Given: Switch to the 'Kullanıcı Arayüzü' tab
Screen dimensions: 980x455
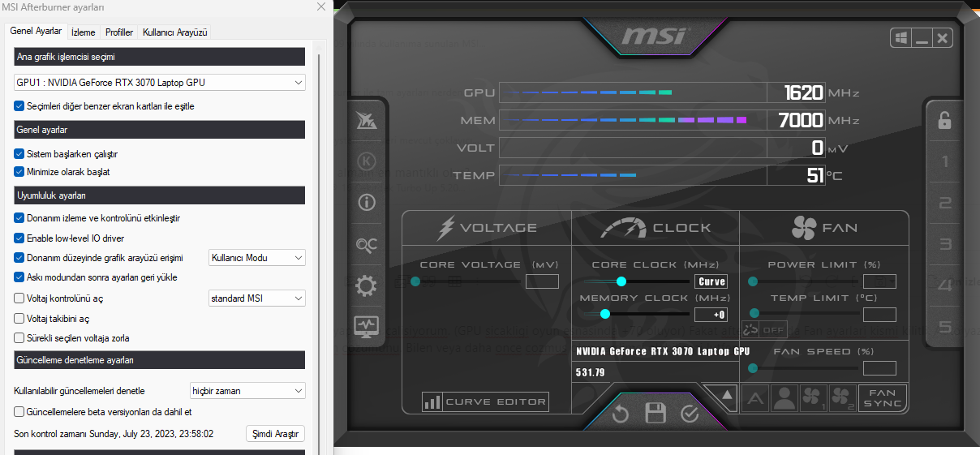Looking at the screenshot, I should tap(175, 32).
